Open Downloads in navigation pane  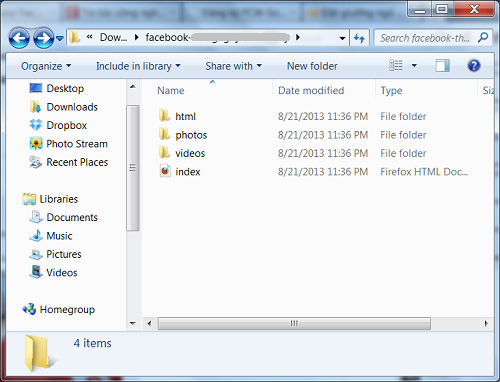(72, 107)
